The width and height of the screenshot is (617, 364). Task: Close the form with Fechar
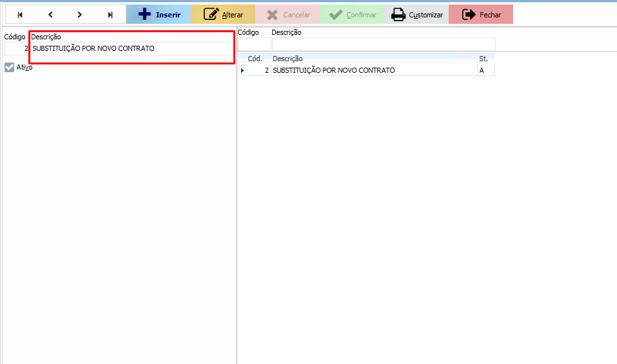[x=481, y=15]
